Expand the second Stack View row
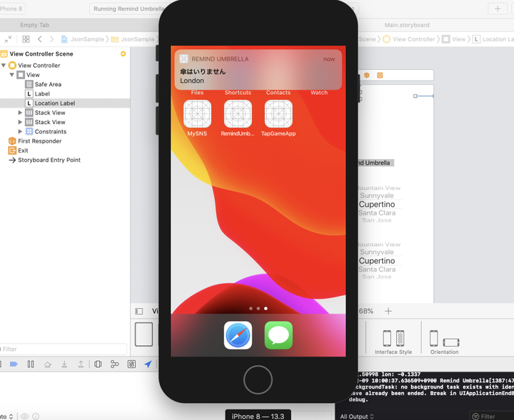Image resolution: width=514 pixels, height=420 pixels. (20, 122)
